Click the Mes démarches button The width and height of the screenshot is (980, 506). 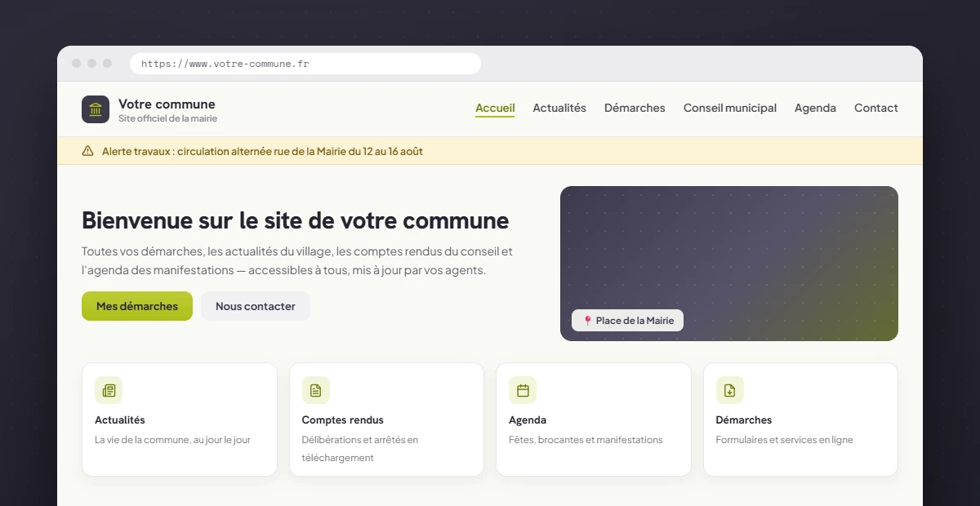click(x=137, y=306)
